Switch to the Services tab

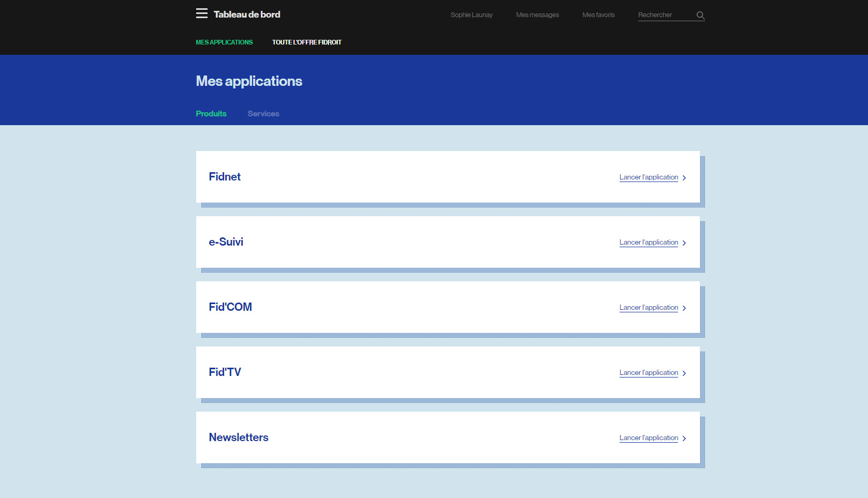coord(263,114)
